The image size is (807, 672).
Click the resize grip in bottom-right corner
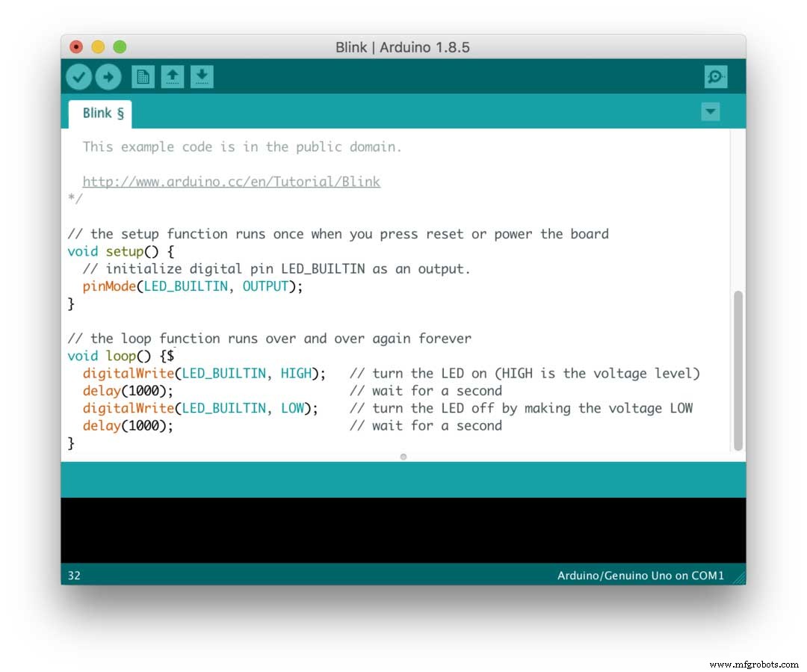click(x=738, y=576)
